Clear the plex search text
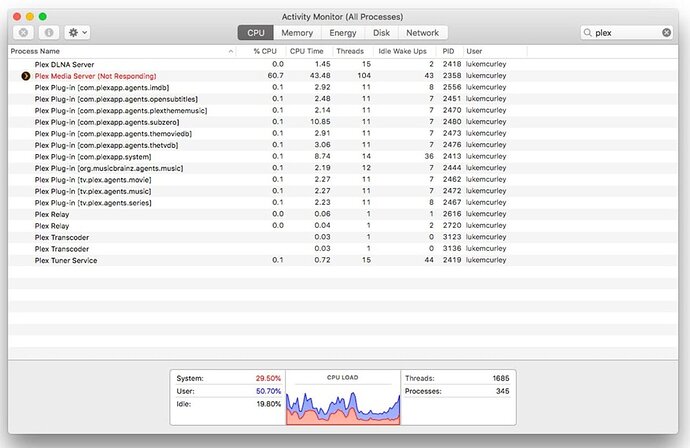 (x=666, y=33)
